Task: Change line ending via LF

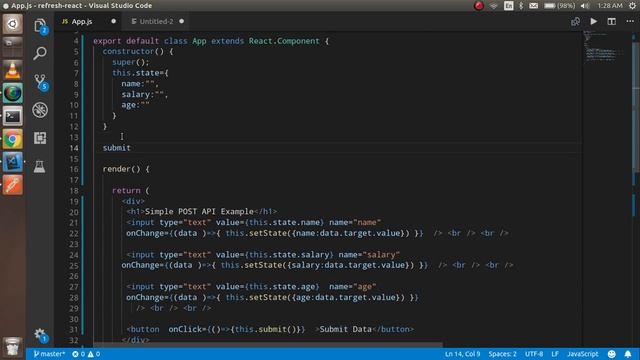Action: pos(555,354)
